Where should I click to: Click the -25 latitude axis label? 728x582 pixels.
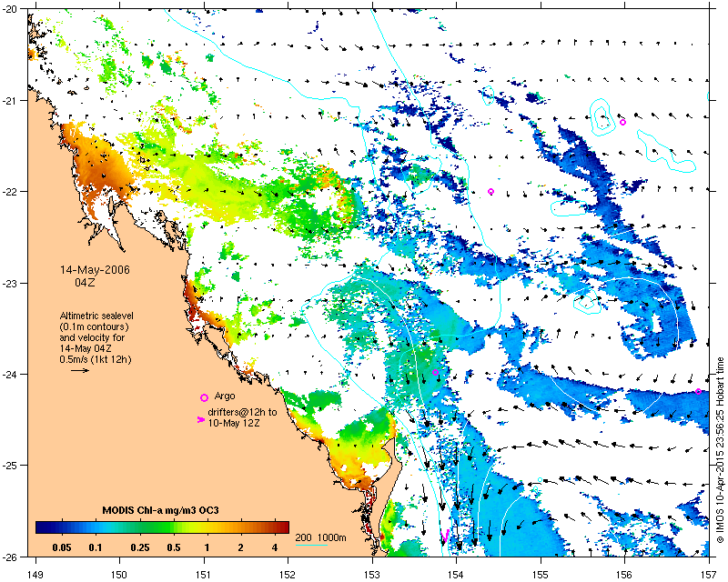(x=9, y=466)
